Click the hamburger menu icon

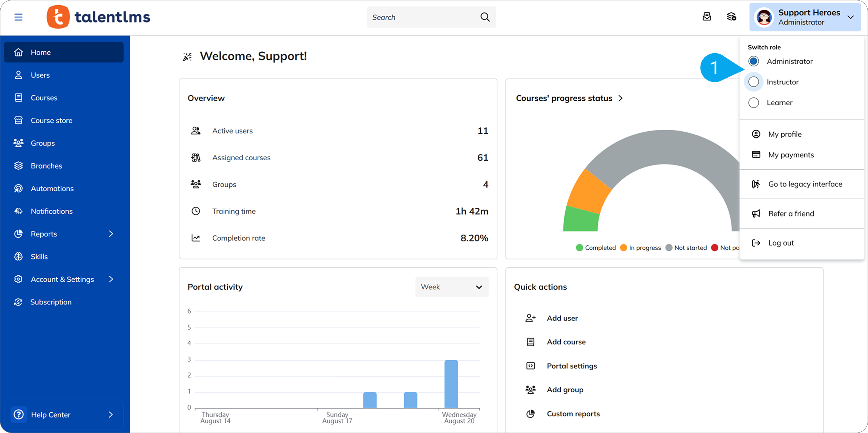pyautogui.click(x=18, y=17)
